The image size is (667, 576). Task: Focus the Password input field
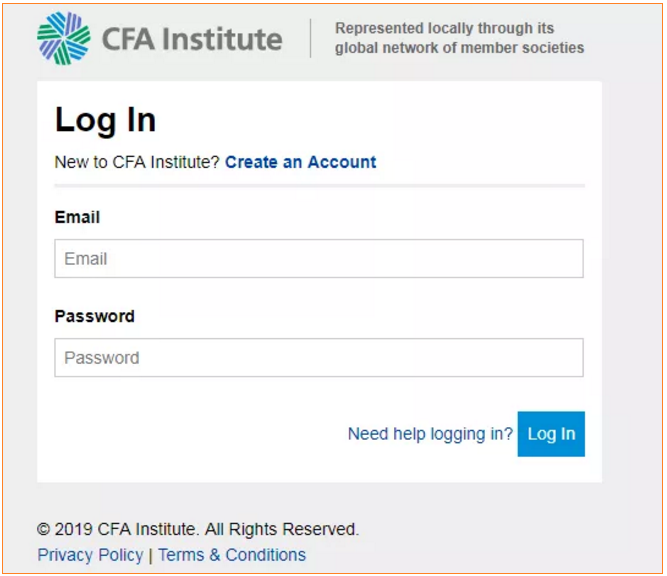coord(318,357)
